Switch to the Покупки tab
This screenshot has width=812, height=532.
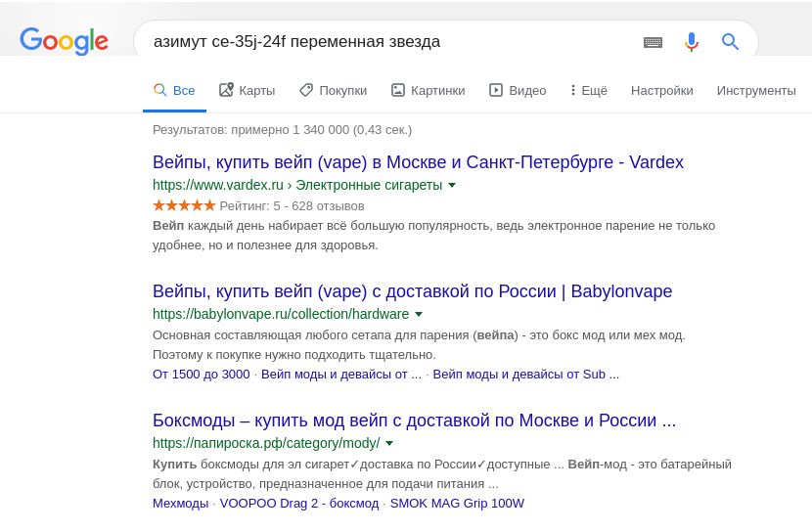pos(333,91)
